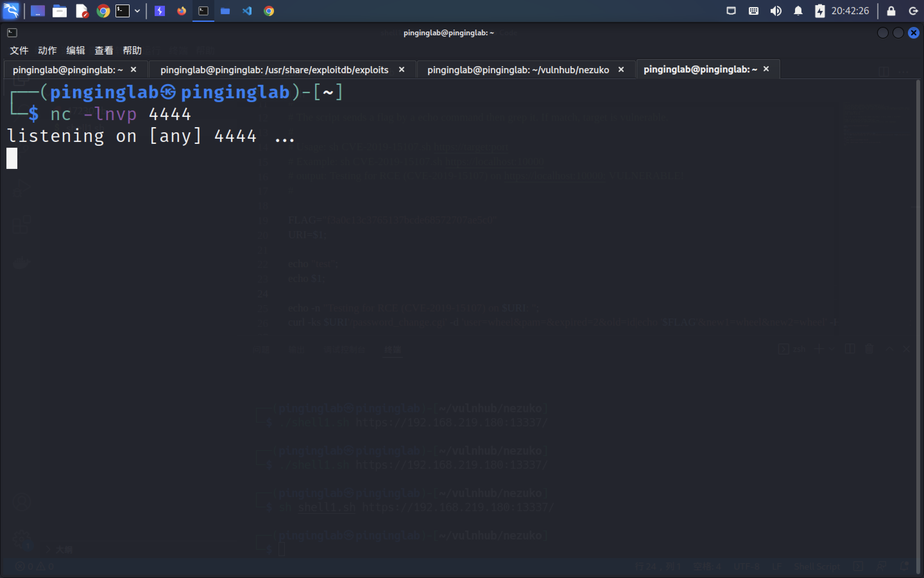Open keyboard layout tray icon
Image resolution: width=924 pixels, height=578 pixels.
coord(753,11)
